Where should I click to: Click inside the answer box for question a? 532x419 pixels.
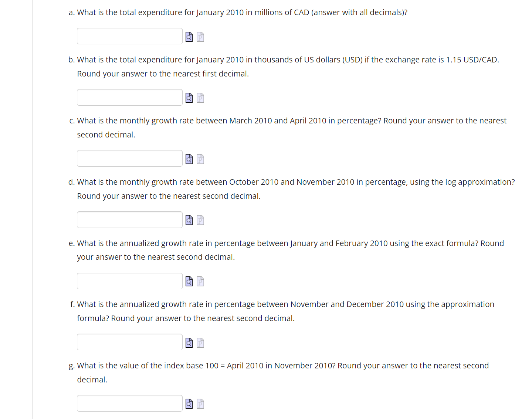coord(129,36)
